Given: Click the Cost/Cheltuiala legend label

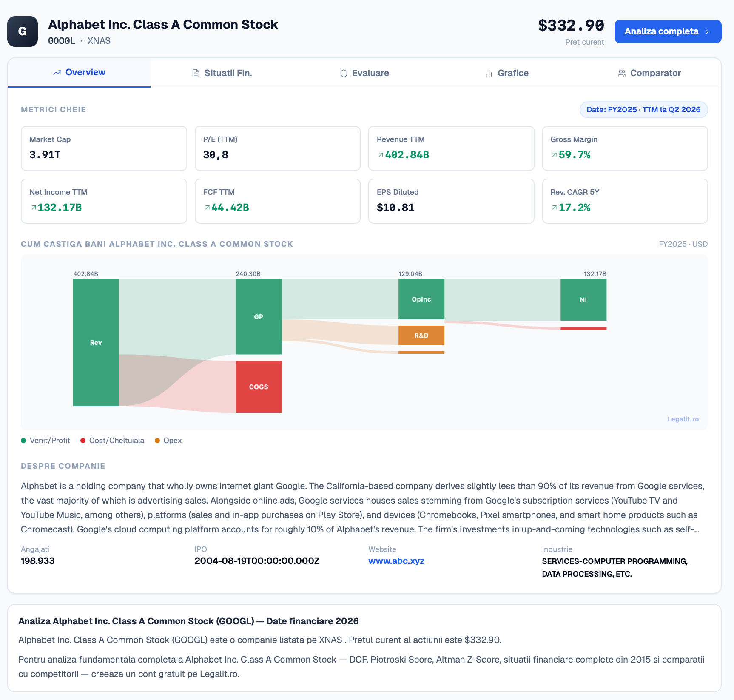Looking at the screenshot, I should click(117, 441).
